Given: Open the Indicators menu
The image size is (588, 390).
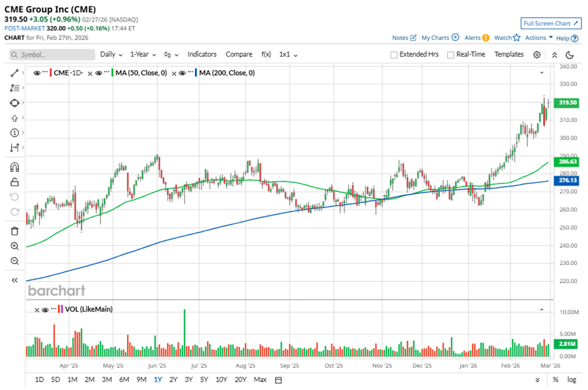Looking at the screenshot, I should pyautogui.click(x=201, y=54).
